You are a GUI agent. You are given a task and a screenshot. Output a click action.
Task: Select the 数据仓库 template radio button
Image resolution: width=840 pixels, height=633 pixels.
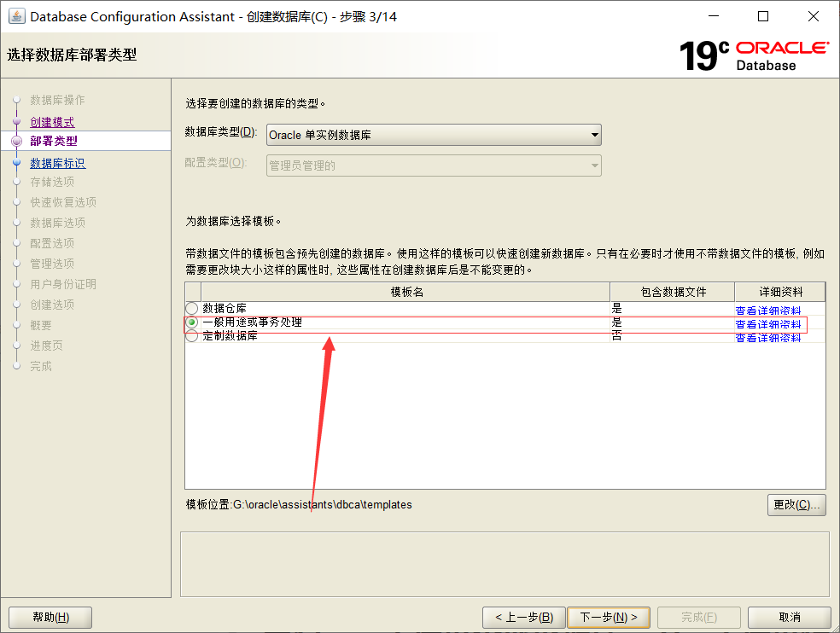click(x=192, y=309)
